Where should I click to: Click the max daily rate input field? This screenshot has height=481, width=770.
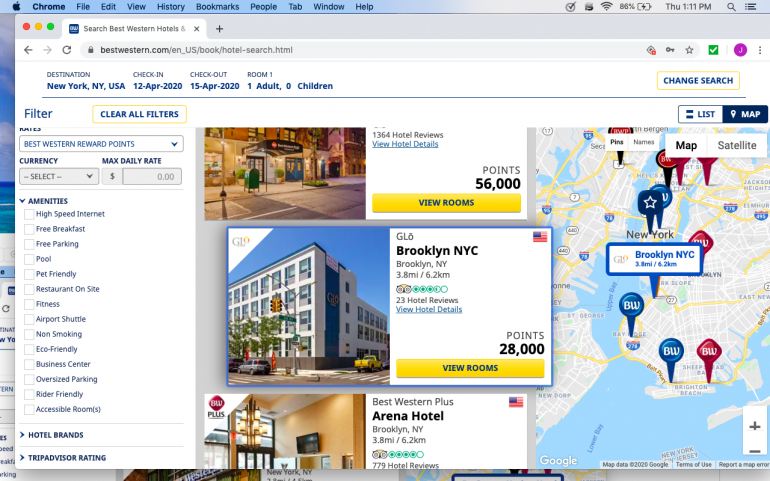pos(149,177)
